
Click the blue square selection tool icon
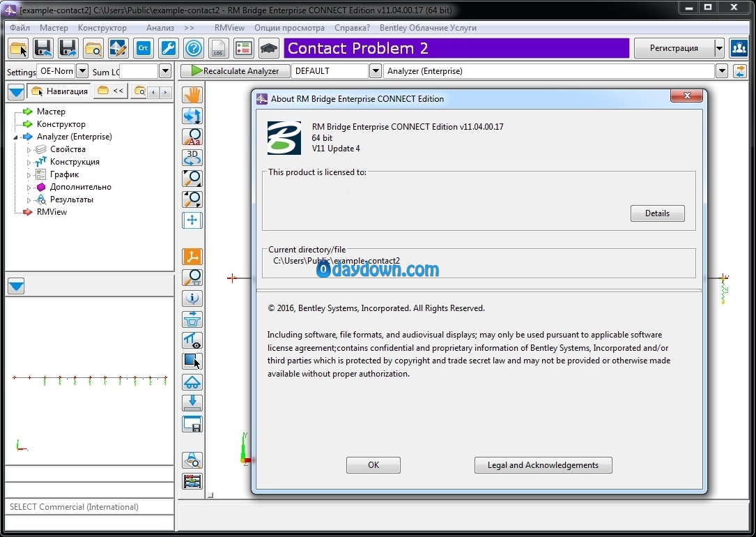[x=192, y=361]
